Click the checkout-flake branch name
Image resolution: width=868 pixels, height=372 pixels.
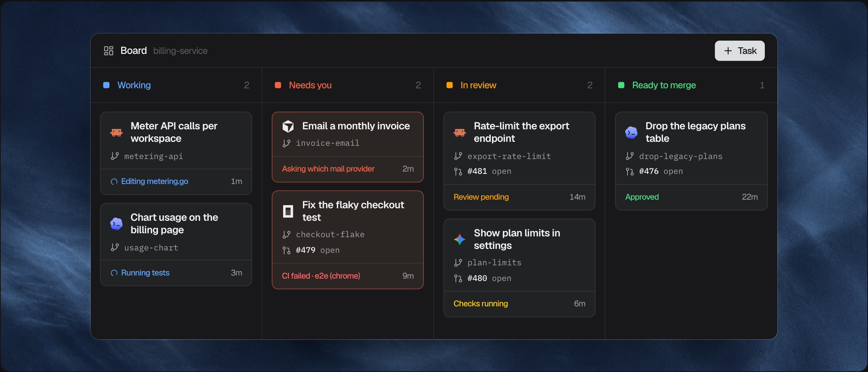330,234
